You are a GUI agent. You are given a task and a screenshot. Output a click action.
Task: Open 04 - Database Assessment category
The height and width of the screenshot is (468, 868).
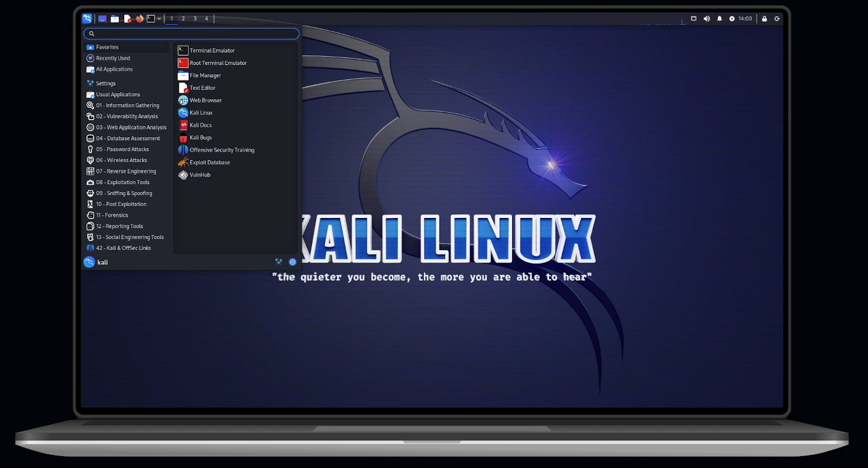point(127,138)
